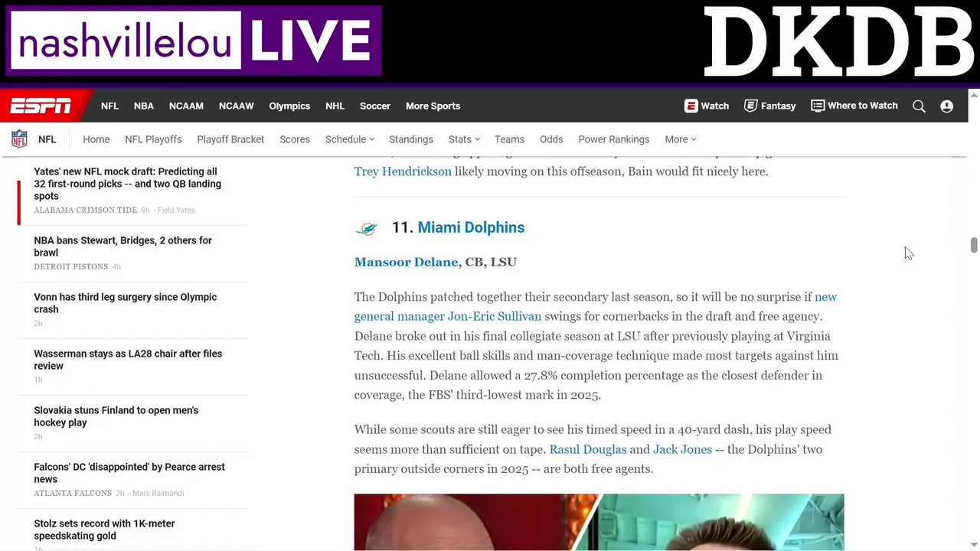Image resolution: width=980 pixels, height=551 pixels.
Task: Open NBA bans Stewart, Bridges story
Action: 122,246
